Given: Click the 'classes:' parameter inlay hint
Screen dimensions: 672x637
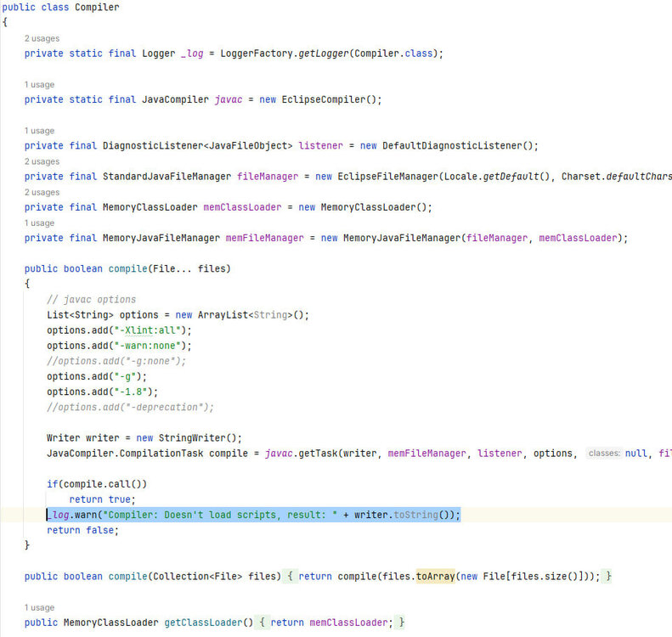Looking at the screenshot, I should click(604, 454).
